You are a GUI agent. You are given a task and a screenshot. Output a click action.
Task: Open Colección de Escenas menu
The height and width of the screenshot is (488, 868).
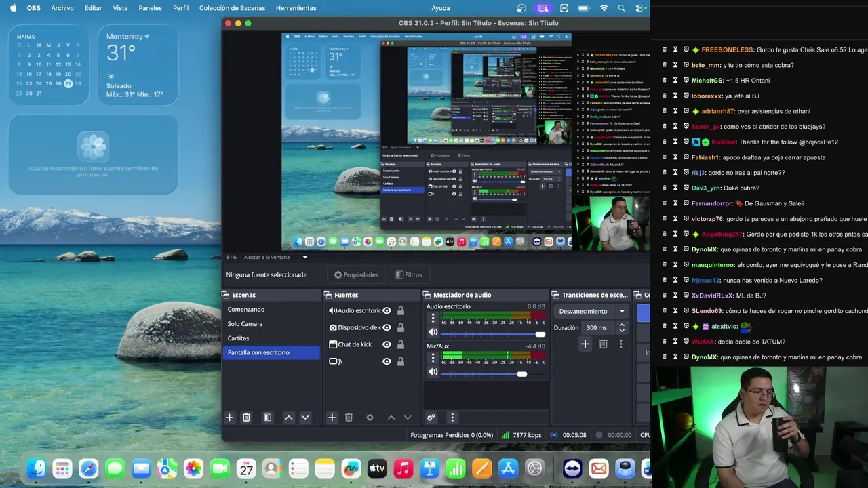pyautogui.click(x=233, y=8)
